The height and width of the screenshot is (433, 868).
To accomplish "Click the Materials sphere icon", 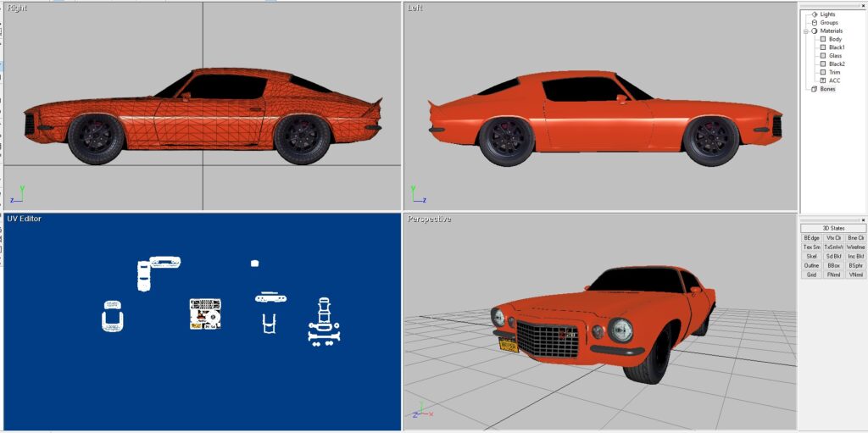I will point(815,31).
